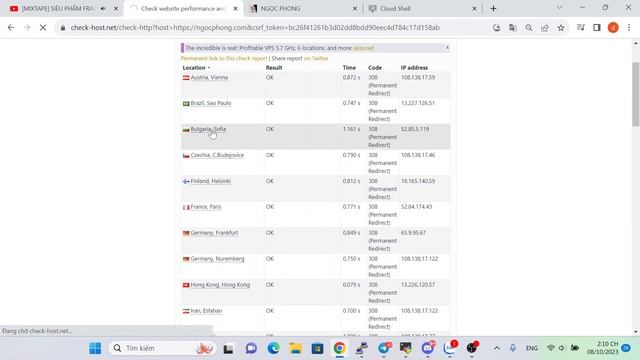Open Chrome's three-dot menu
This screenshot has height=360, width=640.
point(629,28)
